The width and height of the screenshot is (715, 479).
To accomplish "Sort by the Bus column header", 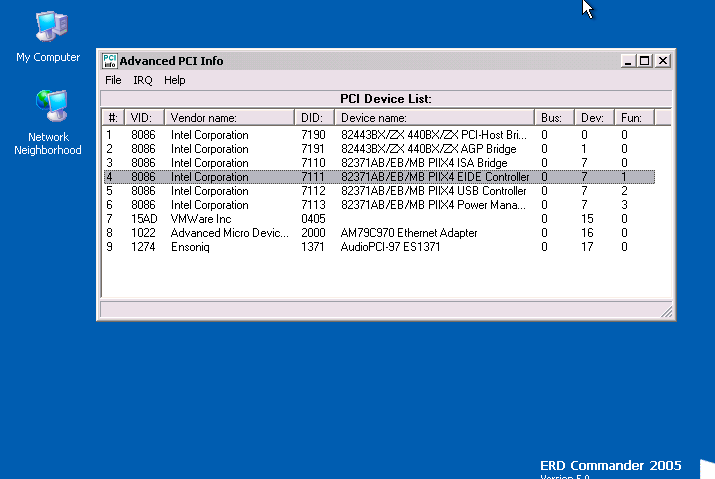I will pyautogui.click(x=554, y=118).
